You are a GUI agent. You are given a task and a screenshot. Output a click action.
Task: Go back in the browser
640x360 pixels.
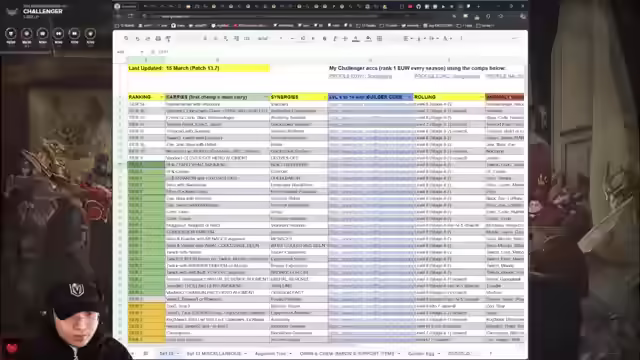pyautogui.click(x=118, y=16)
